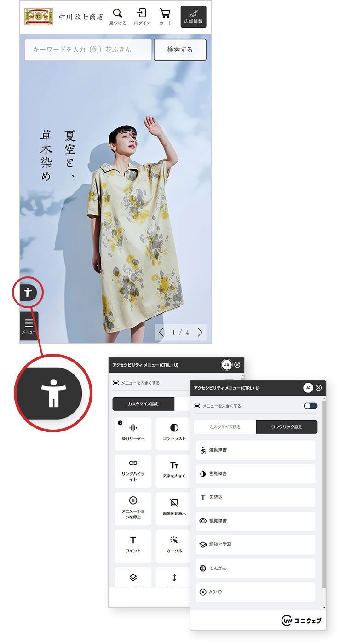The width and height of the screenshot is (345, 644).
Task: Click the info dot on the 部分リーダー tile
Action: click(120, 423)
